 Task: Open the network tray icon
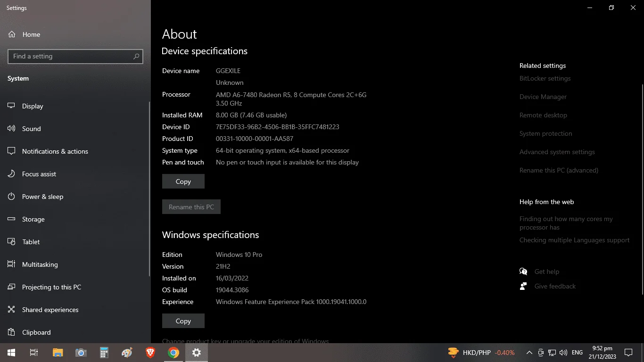coord(552,353)
